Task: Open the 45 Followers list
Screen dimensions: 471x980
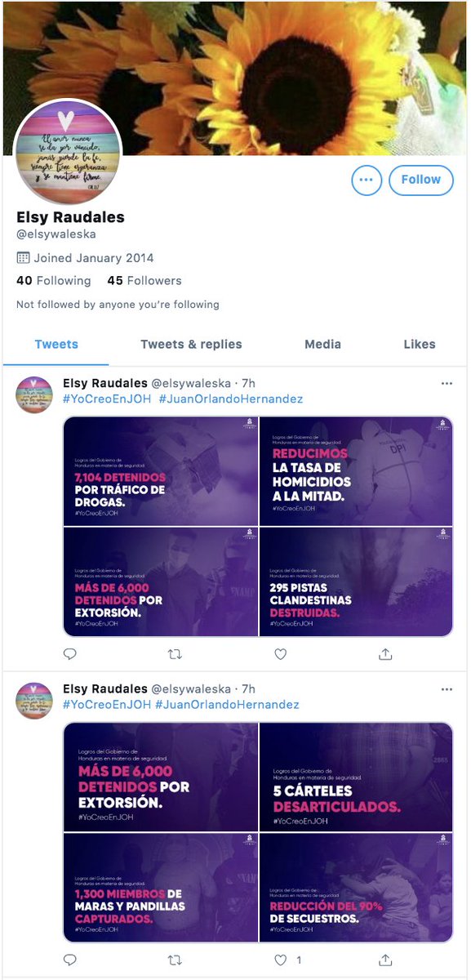Action: [x=144, y=281]
